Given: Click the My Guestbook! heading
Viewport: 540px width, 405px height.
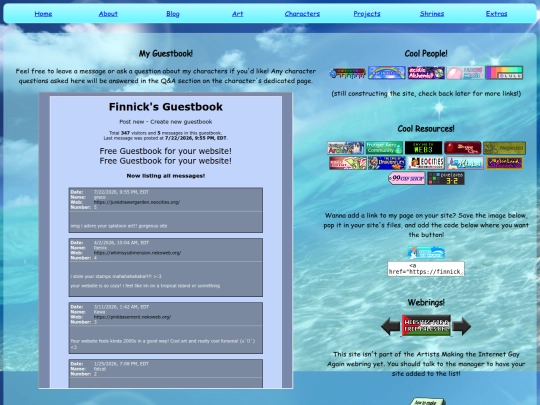Looking at the screenshot, I should pos(166,53).
